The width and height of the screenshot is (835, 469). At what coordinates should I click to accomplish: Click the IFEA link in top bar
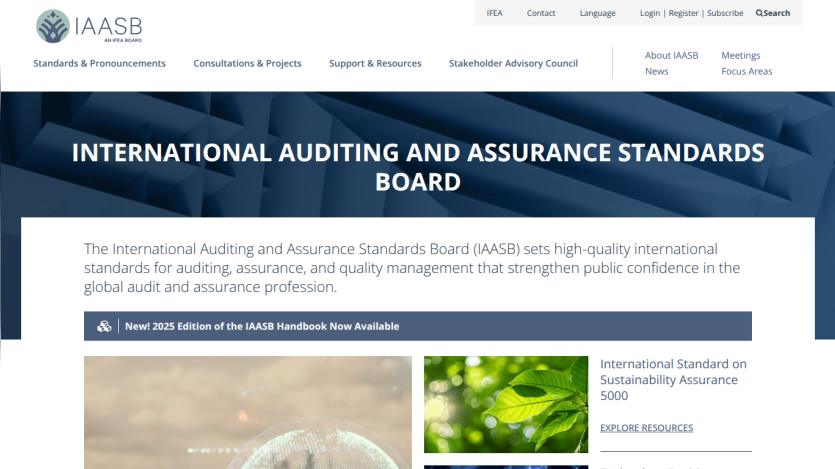(494, 13)
